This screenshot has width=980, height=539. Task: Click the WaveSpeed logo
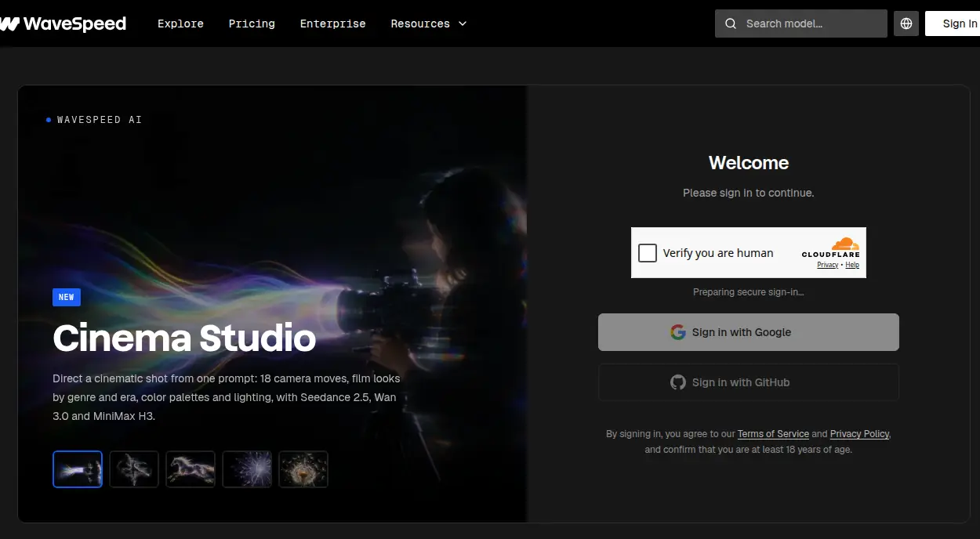tap(63, 24)
